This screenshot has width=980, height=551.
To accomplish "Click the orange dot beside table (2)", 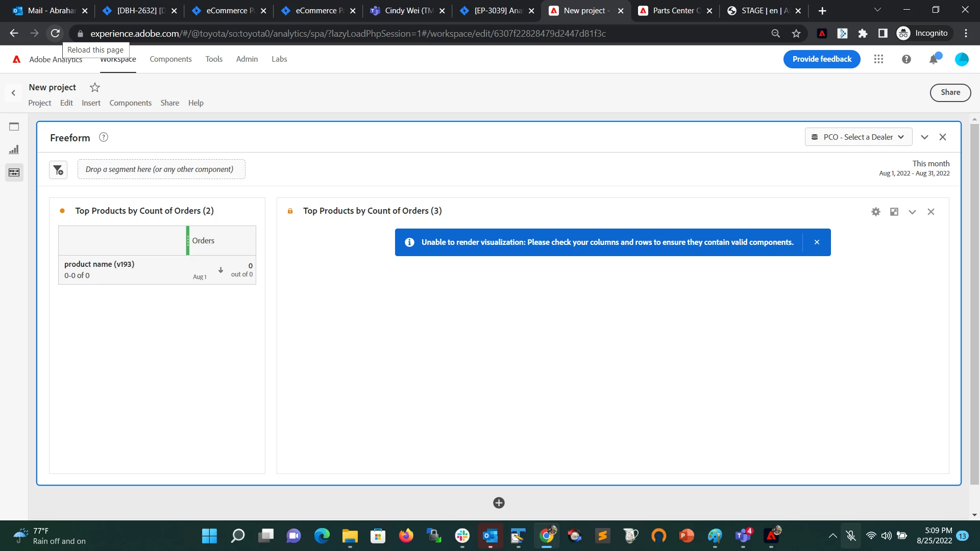I will click(x=62, y=211).
